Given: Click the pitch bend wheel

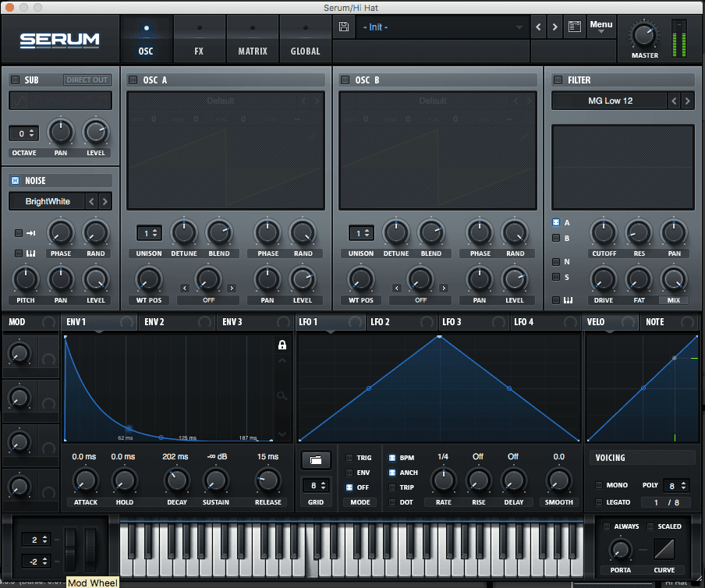Looking at the screenshot, I should [71, 549].
